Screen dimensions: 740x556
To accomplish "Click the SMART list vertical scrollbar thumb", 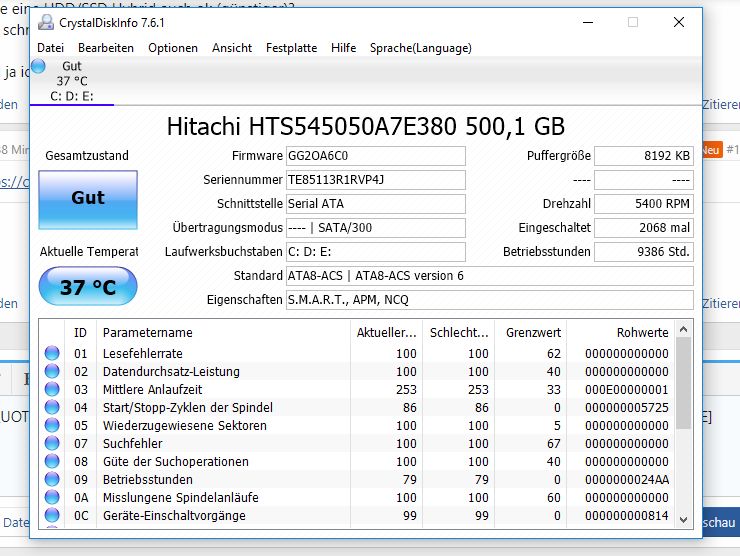I will click(x=683, y=383).
